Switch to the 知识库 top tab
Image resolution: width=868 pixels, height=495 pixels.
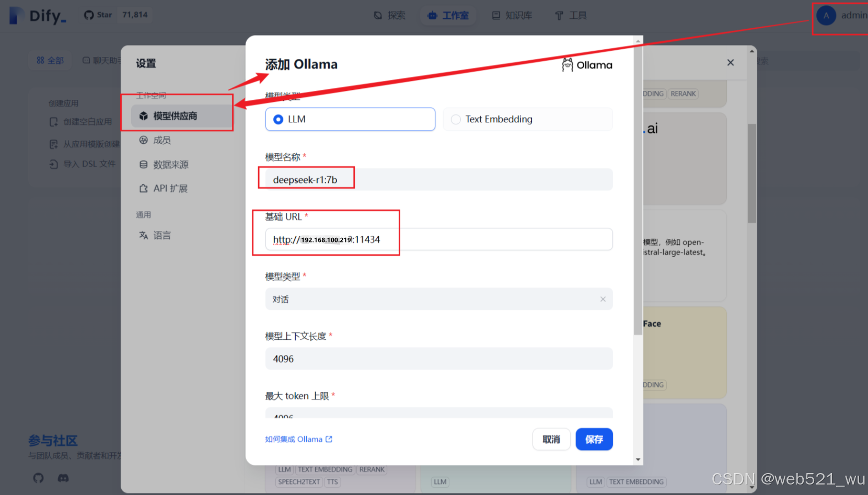tap(512, 16)
